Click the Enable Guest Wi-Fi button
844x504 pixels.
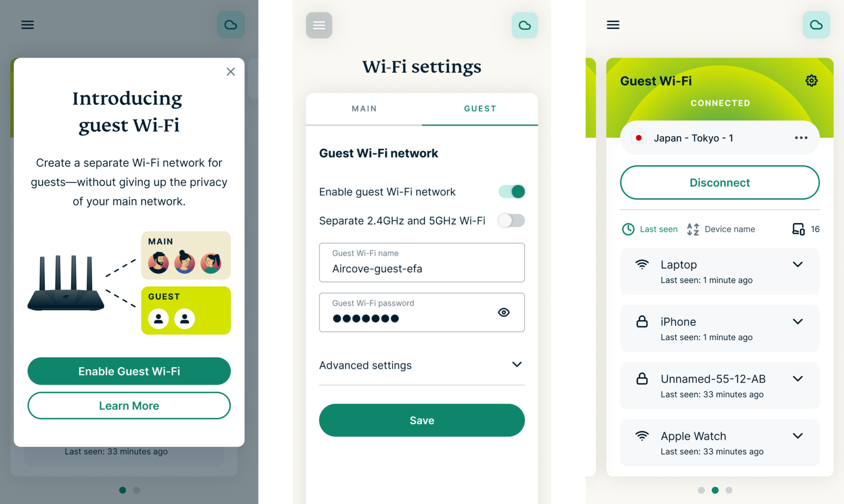tap(129, 371)
